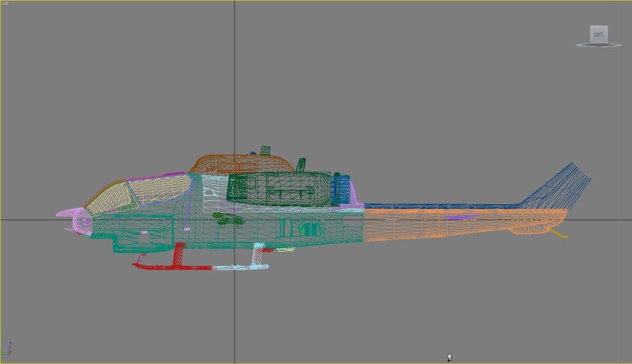Click the ViewCube compass ring

pyautogui.click(x=599, y=45)
